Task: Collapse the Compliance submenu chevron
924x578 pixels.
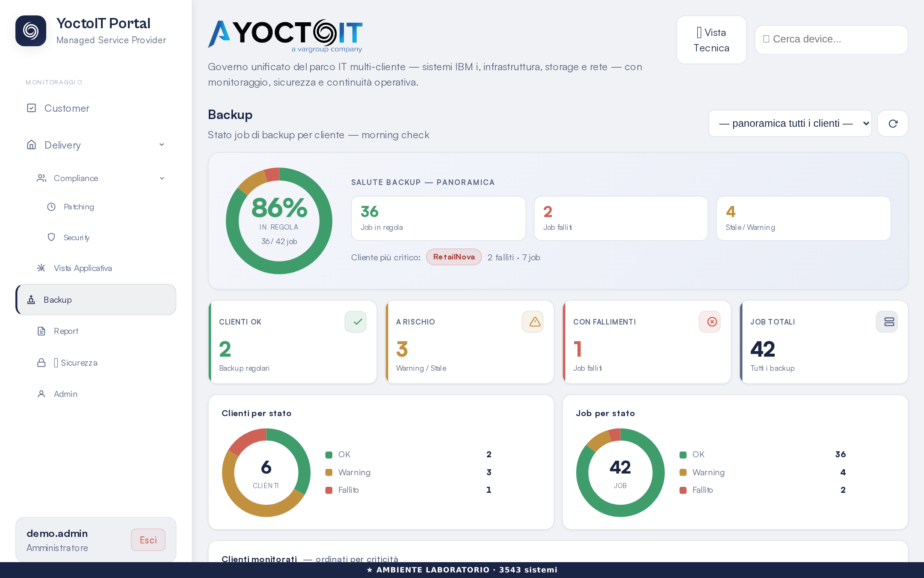Action: tap(162, 178)
